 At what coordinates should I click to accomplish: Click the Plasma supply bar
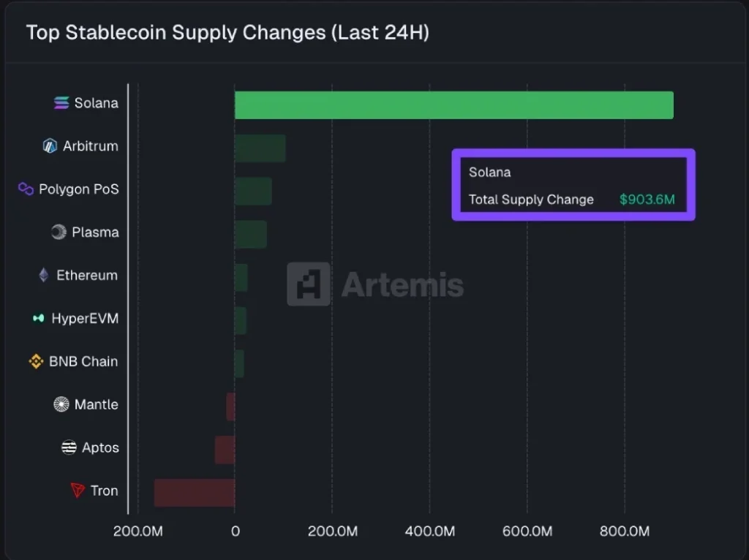(x=251, y=235)
